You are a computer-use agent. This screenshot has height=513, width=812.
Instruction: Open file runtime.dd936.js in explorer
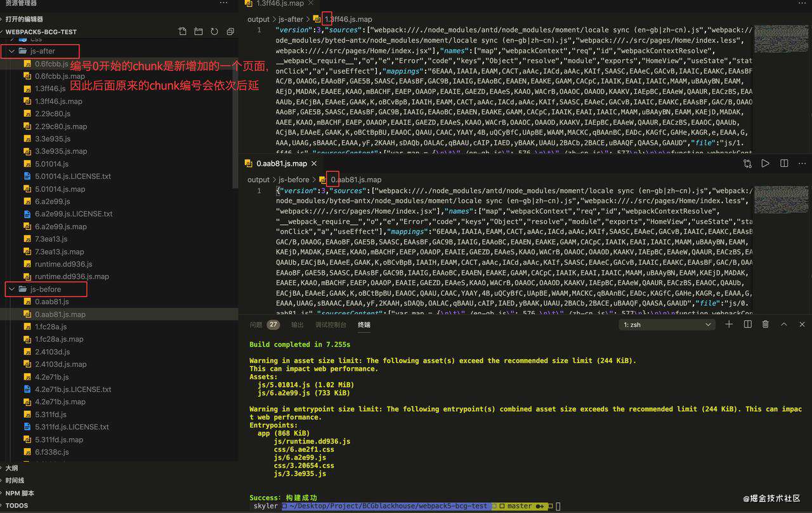[63, 264]
